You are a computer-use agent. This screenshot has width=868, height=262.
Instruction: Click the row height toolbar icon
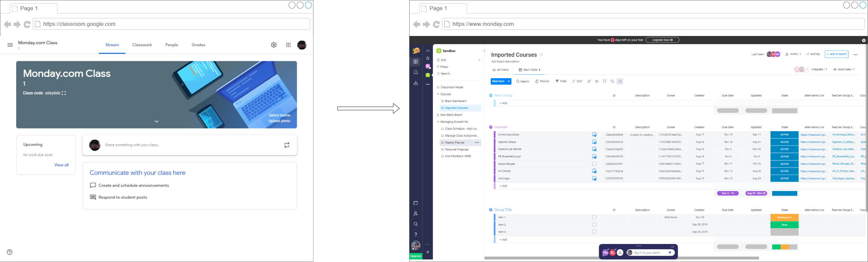604,81
